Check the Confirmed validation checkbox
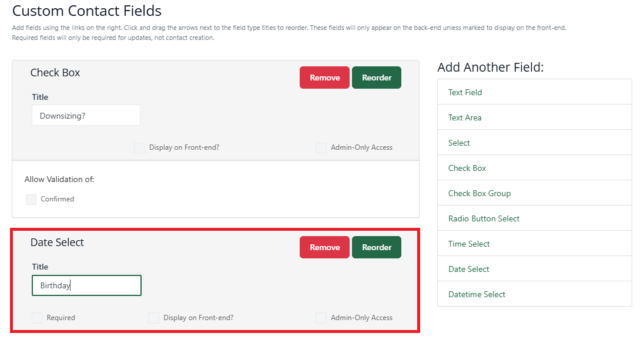Screen dimensions: 644x350 (x=31, y=200)
